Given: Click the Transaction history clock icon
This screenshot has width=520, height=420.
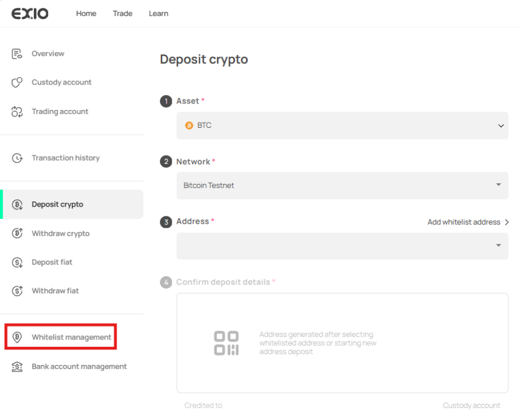Looking at the screenshot, I should tap(17, 158).
